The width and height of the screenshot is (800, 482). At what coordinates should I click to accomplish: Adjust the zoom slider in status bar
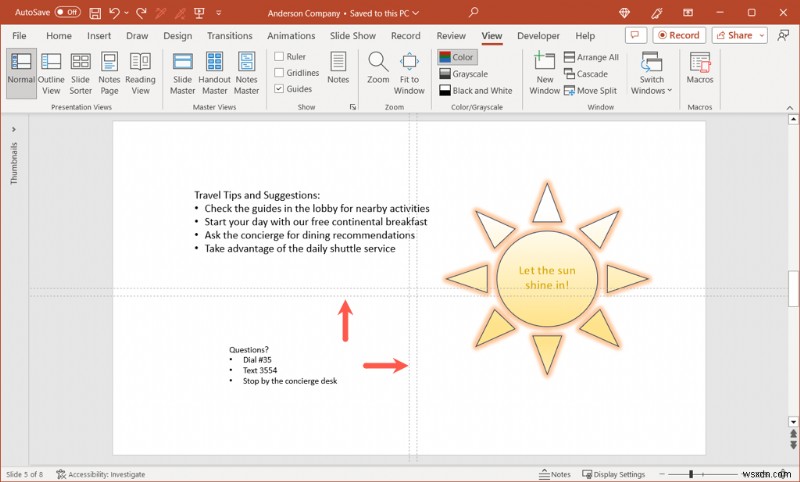pyautogui.click(x=691, y=474)
